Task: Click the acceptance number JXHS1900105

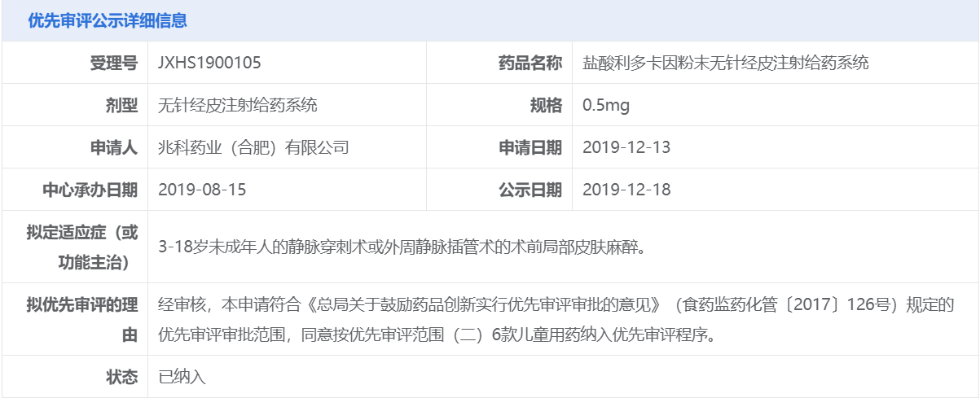Action: [x=209, y=63]
